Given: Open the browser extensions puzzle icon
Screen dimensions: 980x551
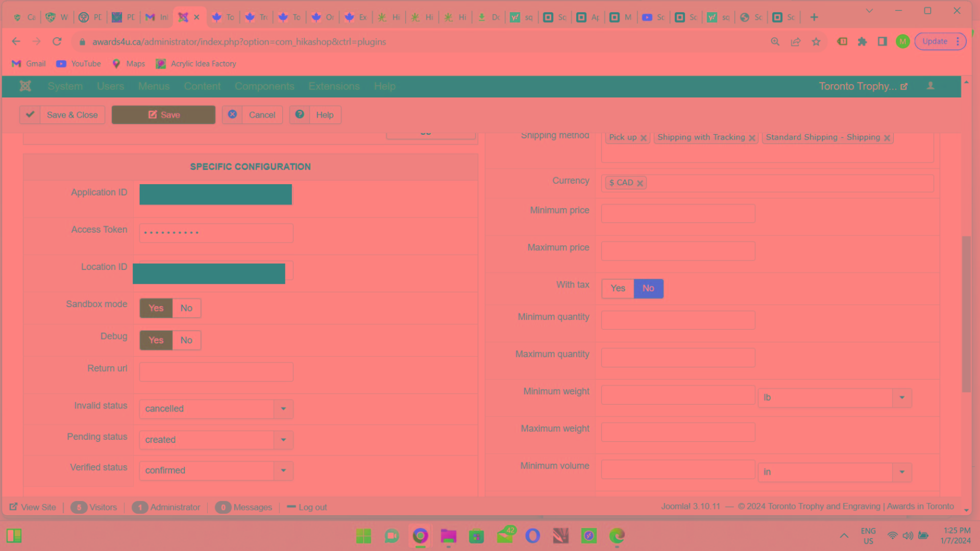Looking at the screenshot, I should pos(862,42).
